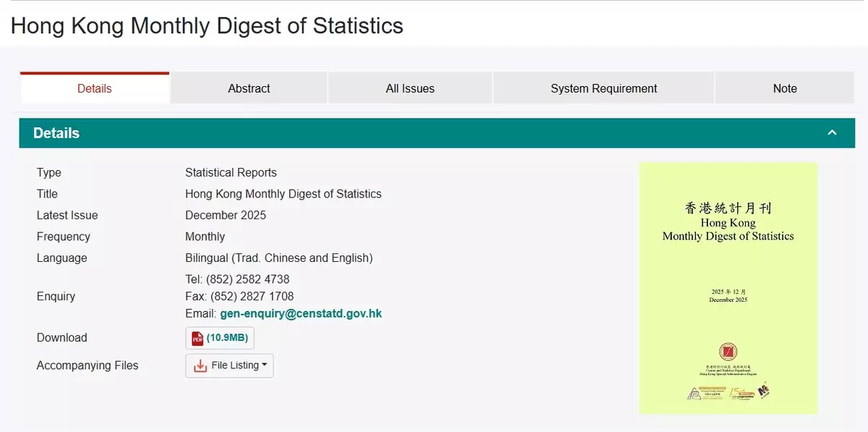Click the red PDF icon to download
868x432 pixels.
pos(197,338)
